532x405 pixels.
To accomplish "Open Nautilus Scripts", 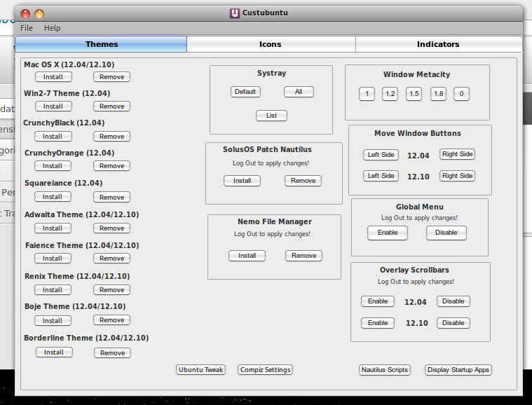I will tap(385, 370).
